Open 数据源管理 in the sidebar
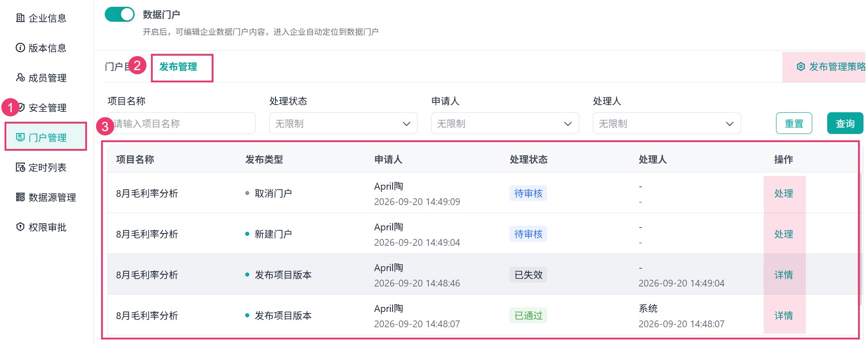The width and height of the screenshot is (868, 344). 46,197
